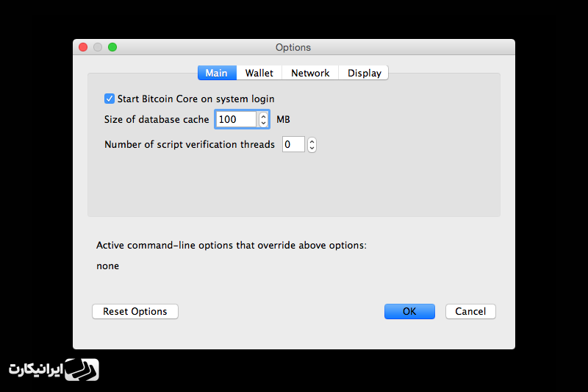Click the database cache size field

click(236, 119)
